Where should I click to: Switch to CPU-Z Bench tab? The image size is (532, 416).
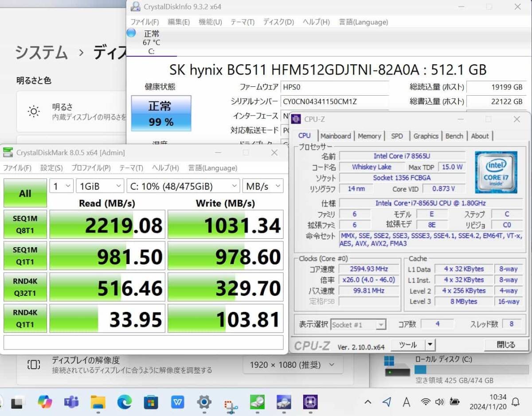[454, 136]
